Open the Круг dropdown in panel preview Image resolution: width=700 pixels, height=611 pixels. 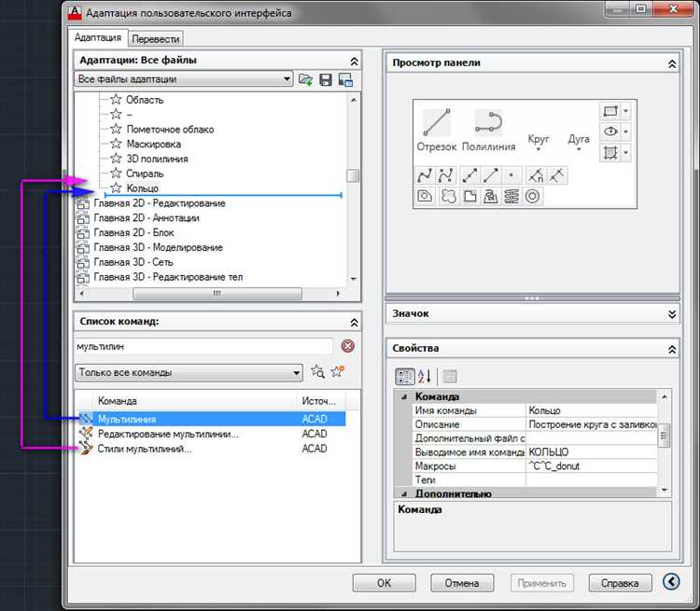point(538,143)
